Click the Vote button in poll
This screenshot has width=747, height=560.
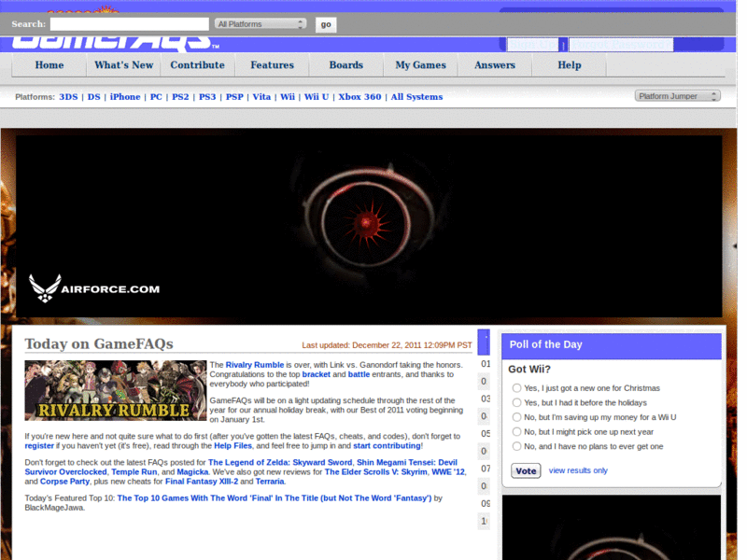(526, 471)
